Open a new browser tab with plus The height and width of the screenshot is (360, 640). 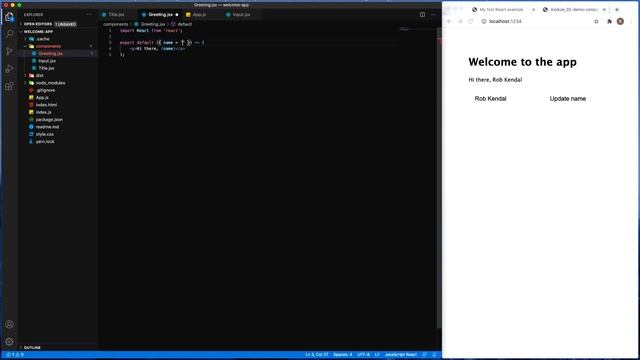[x=617, y=9]
